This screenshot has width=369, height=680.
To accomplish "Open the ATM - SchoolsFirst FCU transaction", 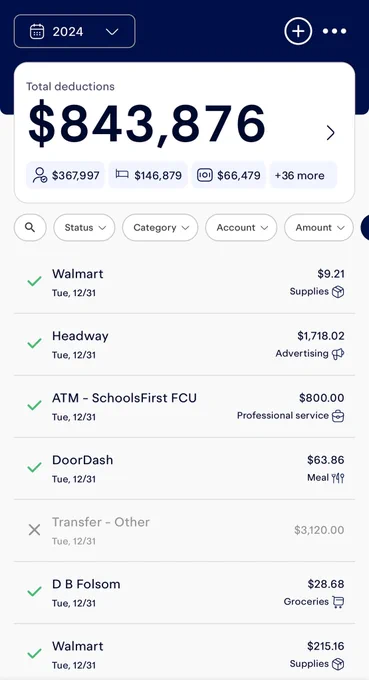I will coord(184,407).
